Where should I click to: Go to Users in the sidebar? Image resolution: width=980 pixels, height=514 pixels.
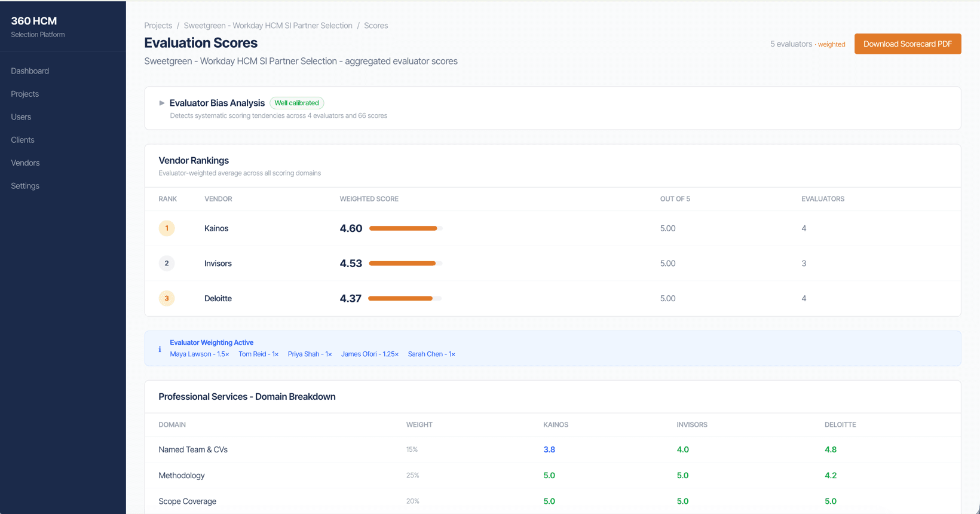[21, 117]
